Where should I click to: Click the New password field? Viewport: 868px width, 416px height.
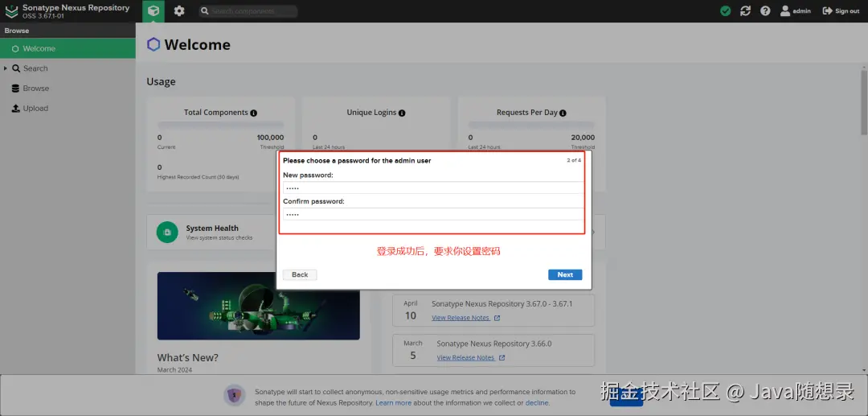[433, 187]
